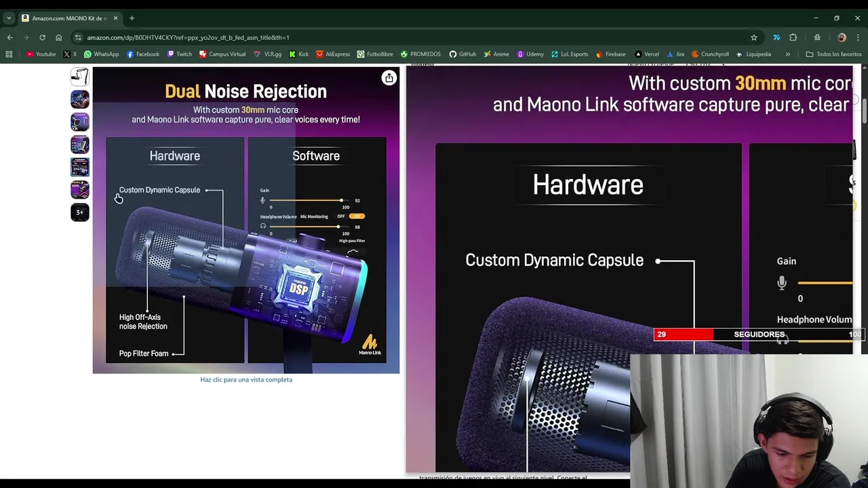868x488 pixels.
Task: Open the incognito-style extension icon
Action: (817, 37)
